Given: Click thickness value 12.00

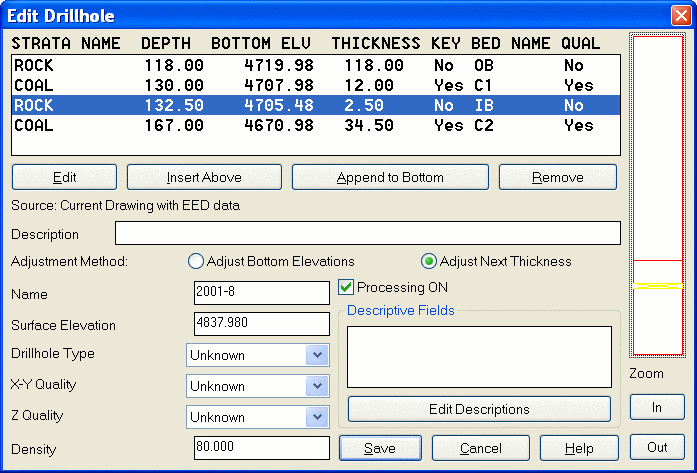Looking at the screenshot, I should [369, 85].
